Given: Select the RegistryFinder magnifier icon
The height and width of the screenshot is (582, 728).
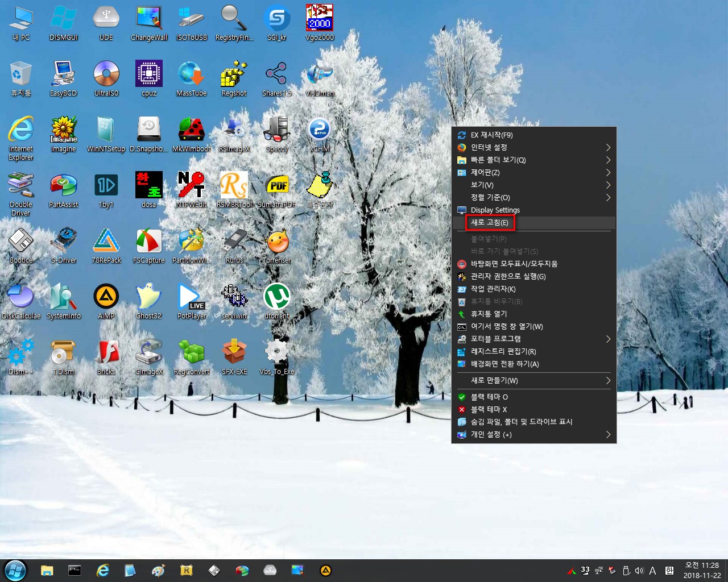Looking at the screenshot, I should [x=234, y=23].
